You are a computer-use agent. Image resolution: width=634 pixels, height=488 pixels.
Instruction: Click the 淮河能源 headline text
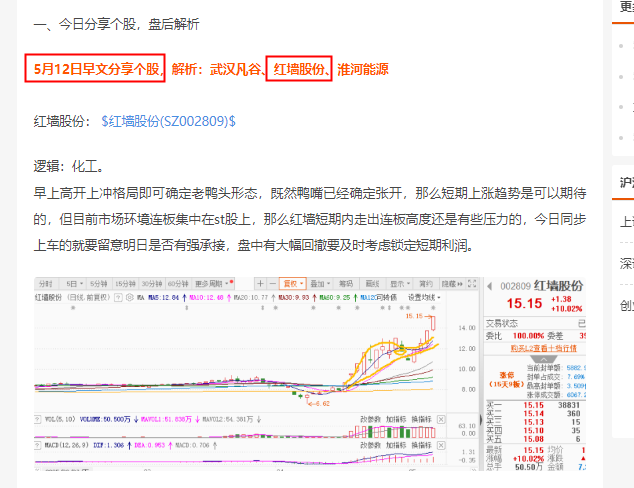(x=363, y=69)
